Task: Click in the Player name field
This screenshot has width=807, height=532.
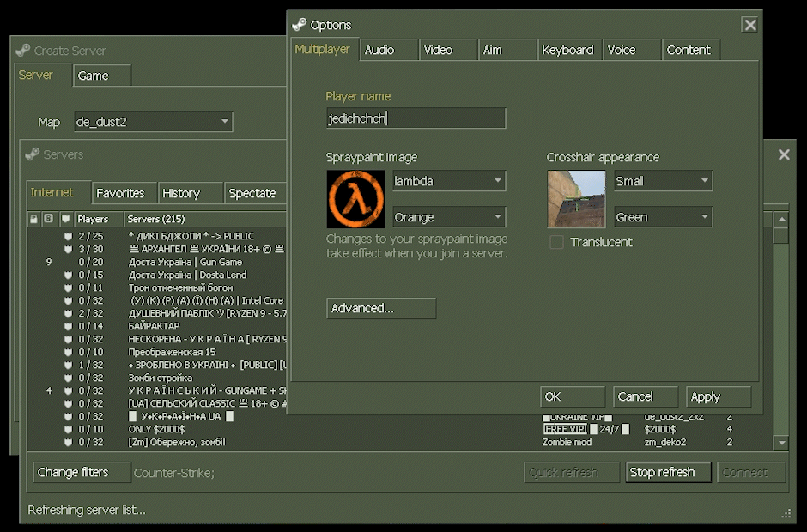Action: coord(416,118)
